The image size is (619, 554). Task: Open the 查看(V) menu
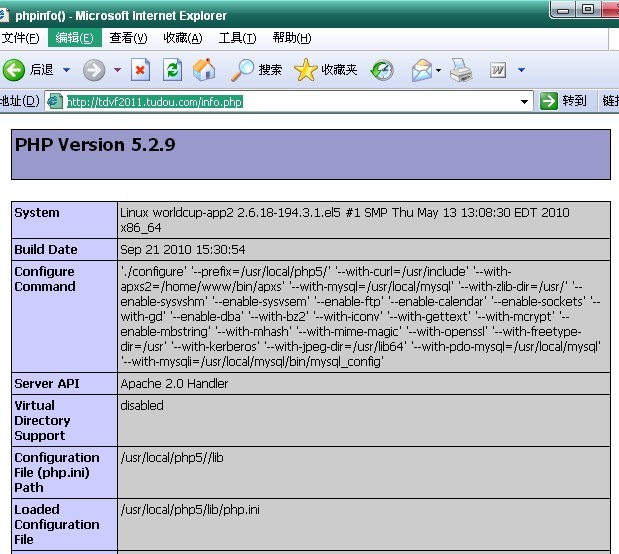tap(128, 38)
